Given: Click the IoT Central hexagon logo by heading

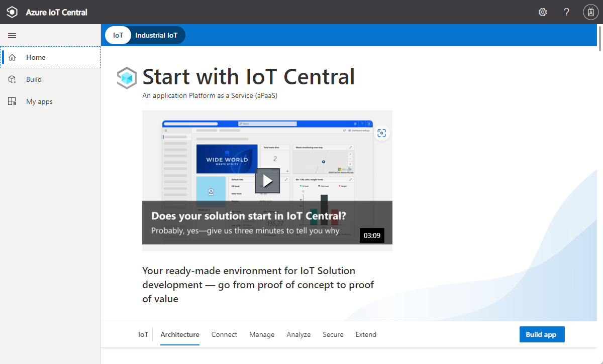Looking at the screenshot, I should coord(127,78).
